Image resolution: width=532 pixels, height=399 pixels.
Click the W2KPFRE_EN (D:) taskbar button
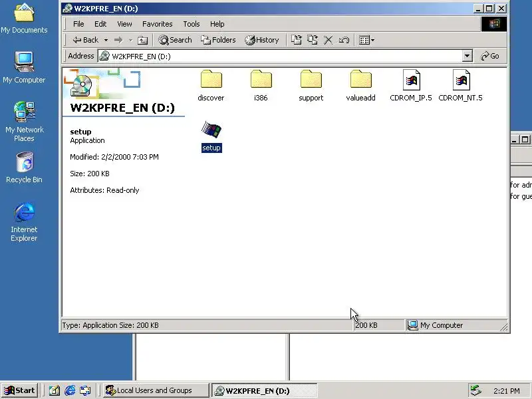tap(265, 390)
